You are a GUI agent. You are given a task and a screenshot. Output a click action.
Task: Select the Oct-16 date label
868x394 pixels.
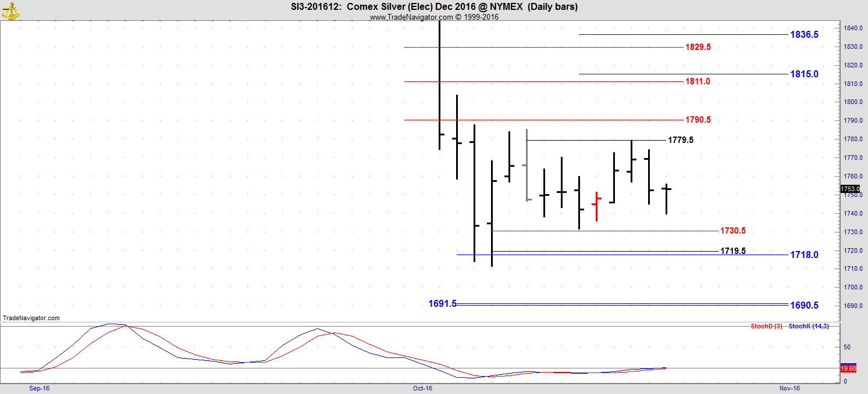(423, 388)
